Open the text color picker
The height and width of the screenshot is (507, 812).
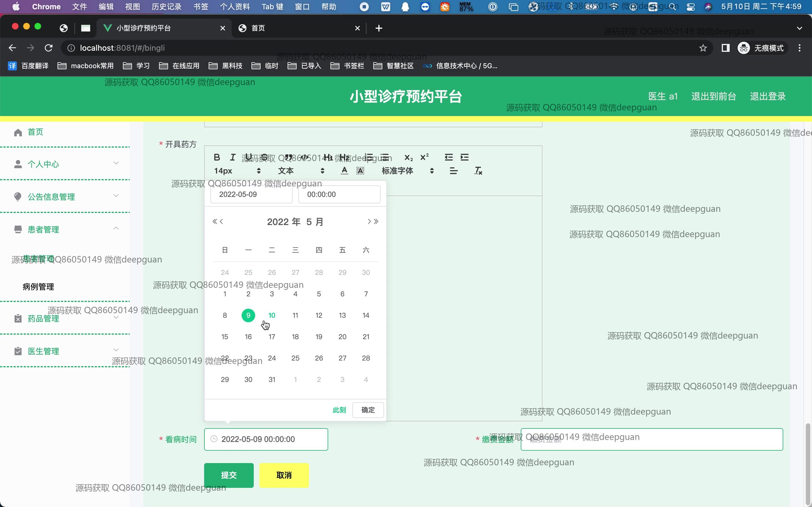point(344,171)
